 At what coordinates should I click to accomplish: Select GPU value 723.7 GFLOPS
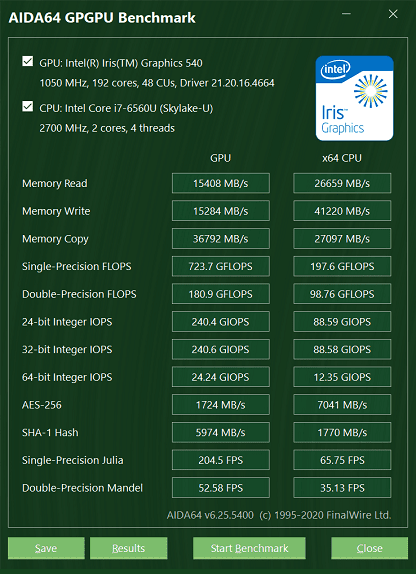coord(221,266)
